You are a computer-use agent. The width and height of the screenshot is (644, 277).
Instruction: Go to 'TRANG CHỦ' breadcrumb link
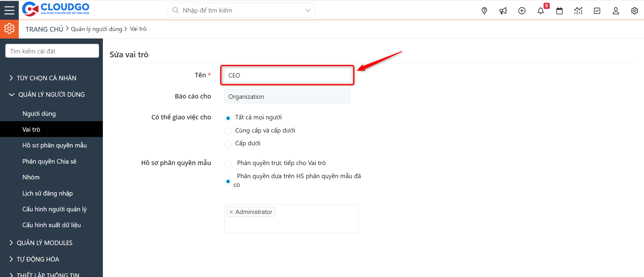pos(44,29)
